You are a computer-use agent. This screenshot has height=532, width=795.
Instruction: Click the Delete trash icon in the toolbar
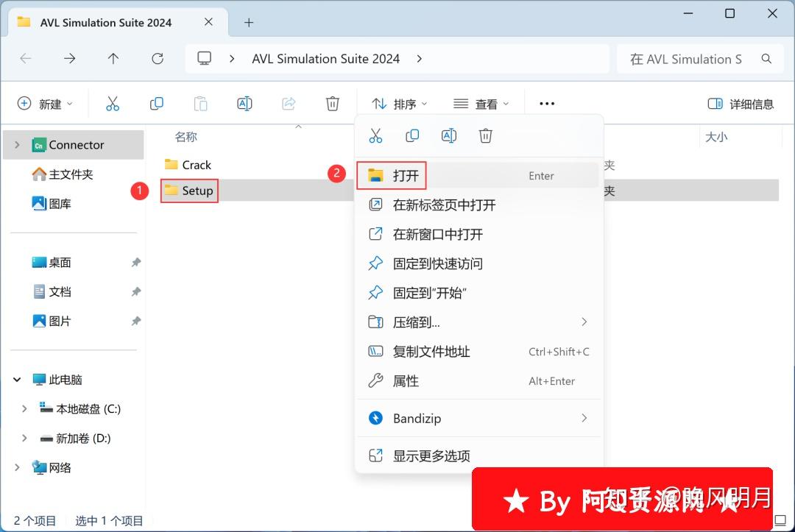pyautogui.click(x=333, y=103)
